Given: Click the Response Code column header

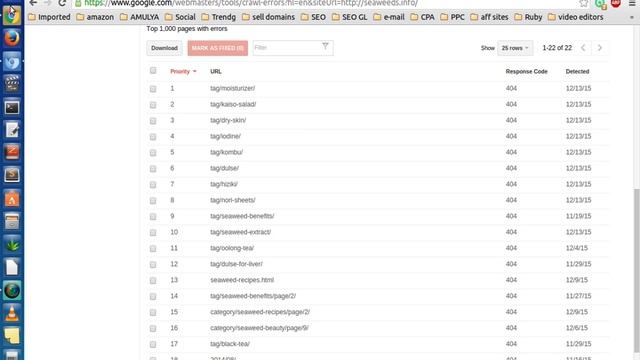Looking at the screenshot, I should [527, 71].
